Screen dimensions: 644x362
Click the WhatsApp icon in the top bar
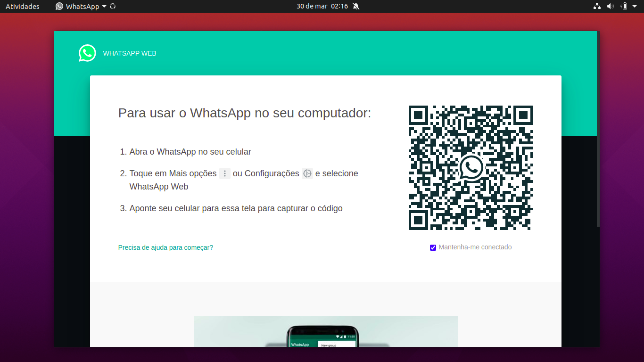59,6
